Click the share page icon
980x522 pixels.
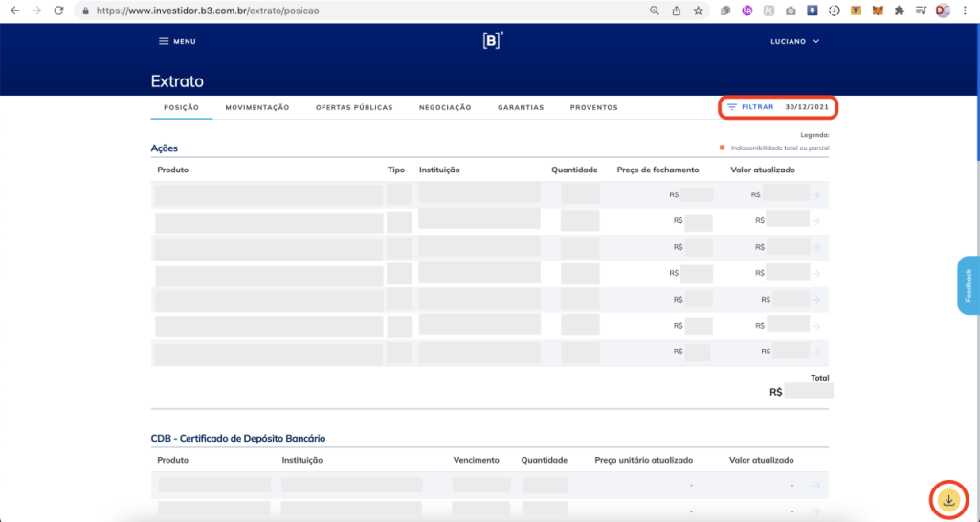677,11
